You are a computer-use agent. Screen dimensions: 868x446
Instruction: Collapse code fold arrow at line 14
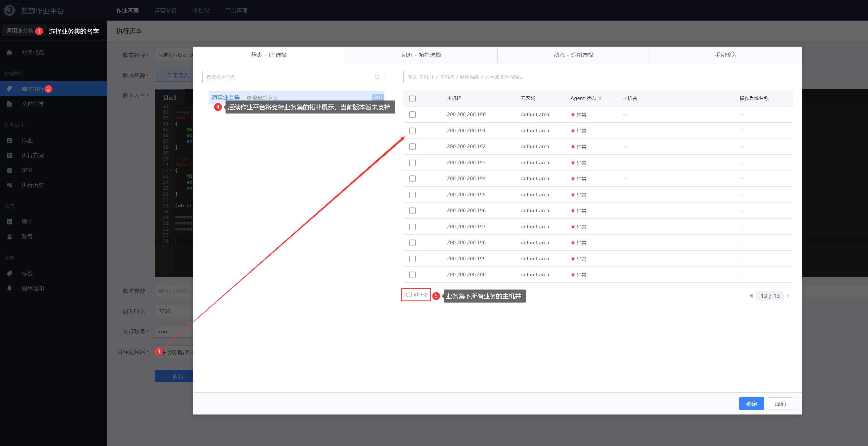pyautogui.click(x=171, y=124)
